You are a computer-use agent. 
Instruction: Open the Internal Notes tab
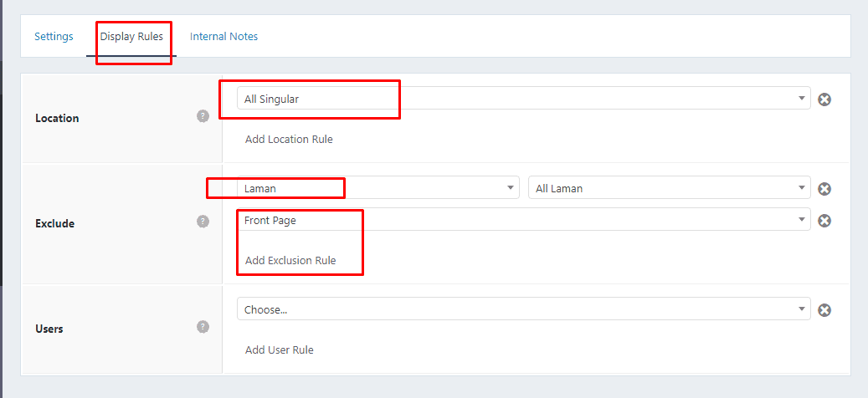point(223,37)
